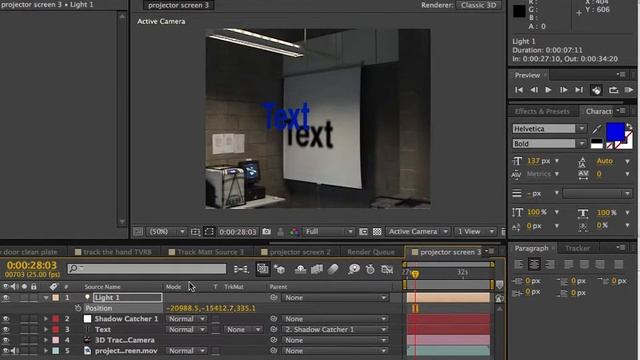This screenshot has height=360, width=640.
Task: Swap fill and stroke colors arrow
Action: click(629, 127)
